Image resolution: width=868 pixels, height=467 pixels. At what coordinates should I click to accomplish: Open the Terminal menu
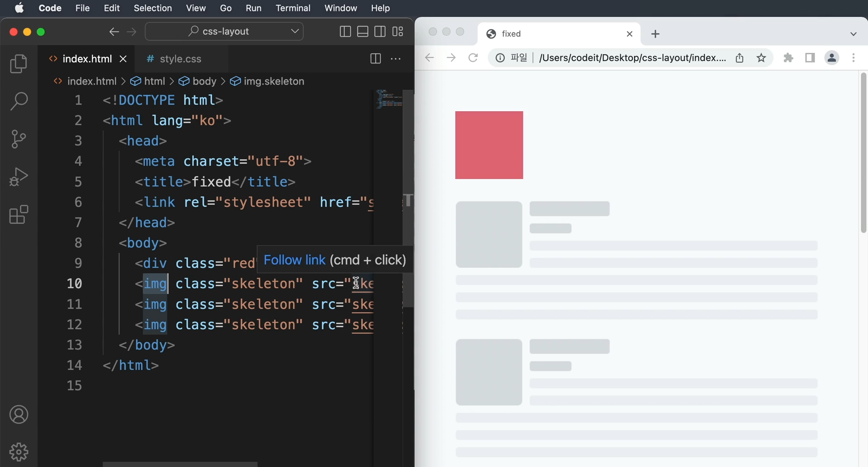coord(293,8)
